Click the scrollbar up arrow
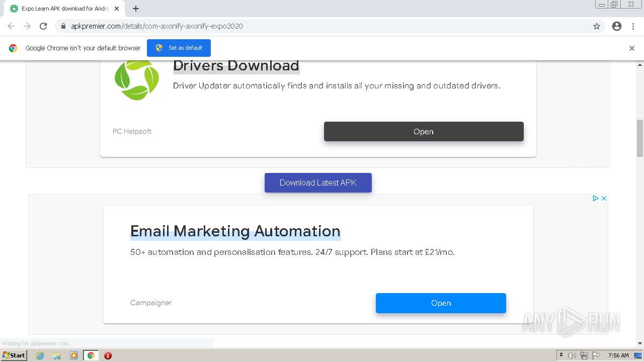The image size is (644, 362). (640, 65)
